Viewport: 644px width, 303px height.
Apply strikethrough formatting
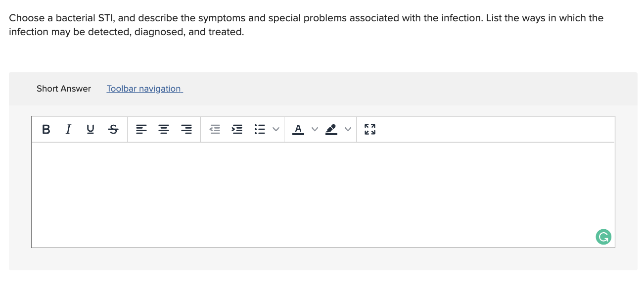pos(113,129)
